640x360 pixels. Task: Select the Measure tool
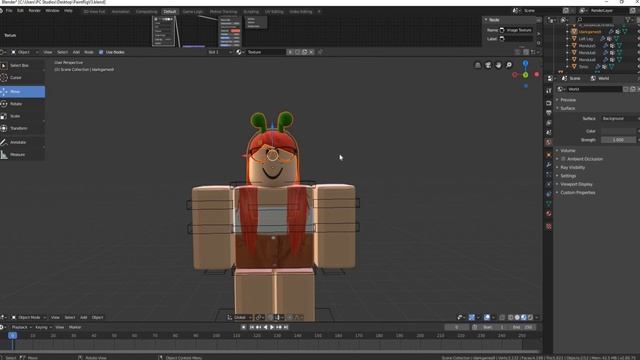[22, 154]
